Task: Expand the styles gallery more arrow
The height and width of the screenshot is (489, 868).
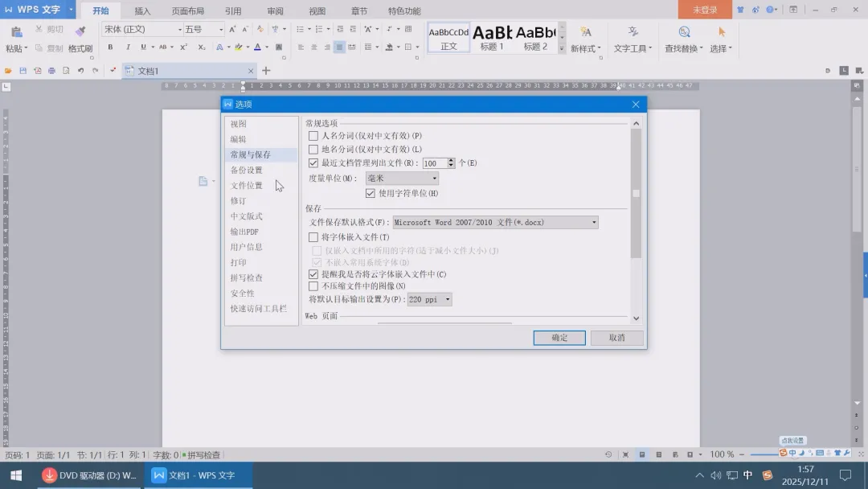Action: [562, 49]
